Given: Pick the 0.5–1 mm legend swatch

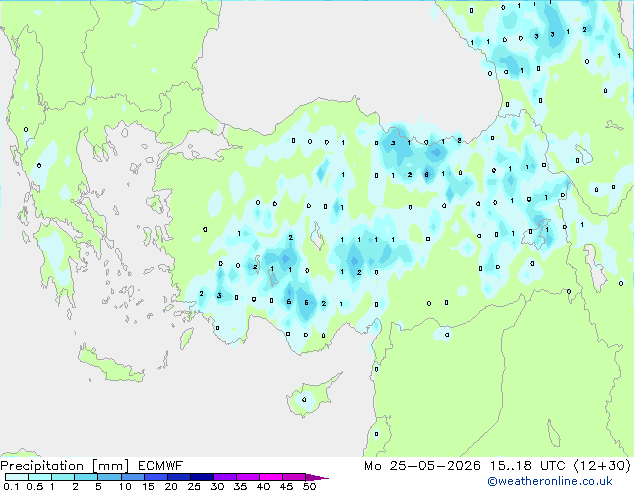Looking at the screenshot, I should [40, 477].
